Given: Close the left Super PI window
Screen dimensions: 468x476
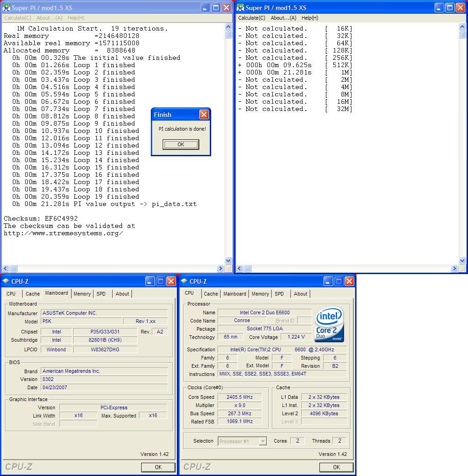Looking at the screenshot, I should point(227,8).
